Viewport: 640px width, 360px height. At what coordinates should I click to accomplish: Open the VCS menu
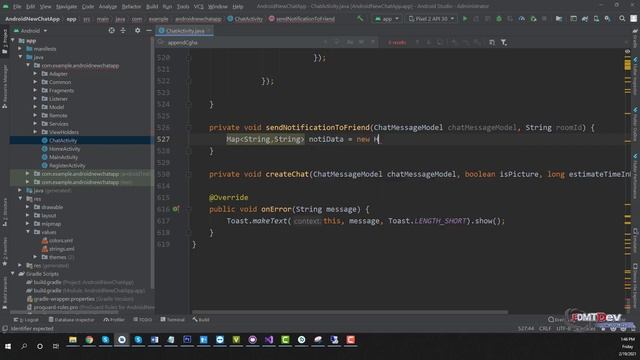(199, 7)
